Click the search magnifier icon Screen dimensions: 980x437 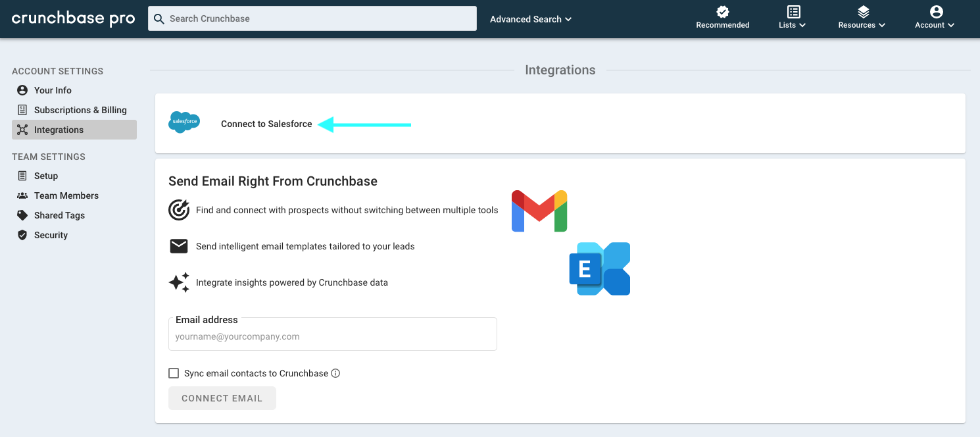tap(159, 18)
